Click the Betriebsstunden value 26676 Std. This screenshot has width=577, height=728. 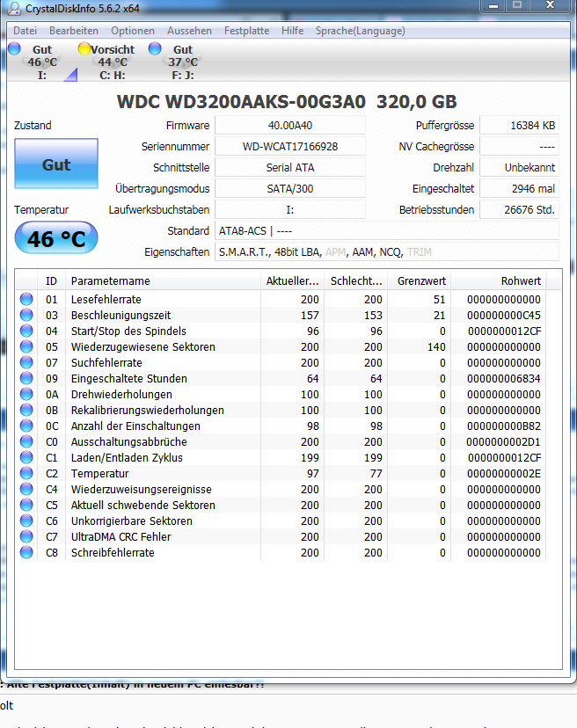click(519, 210)
